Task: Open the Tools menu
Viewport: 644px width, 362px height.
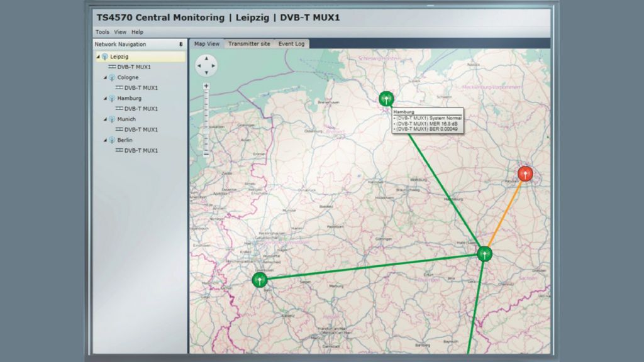Action: (x=102, y=32)
